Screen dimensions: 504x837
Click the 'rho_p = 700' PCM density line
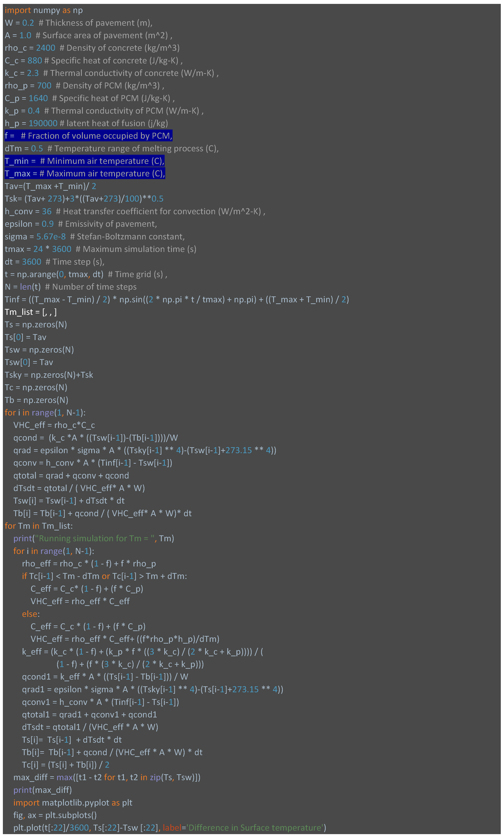(x=84, y=86)
